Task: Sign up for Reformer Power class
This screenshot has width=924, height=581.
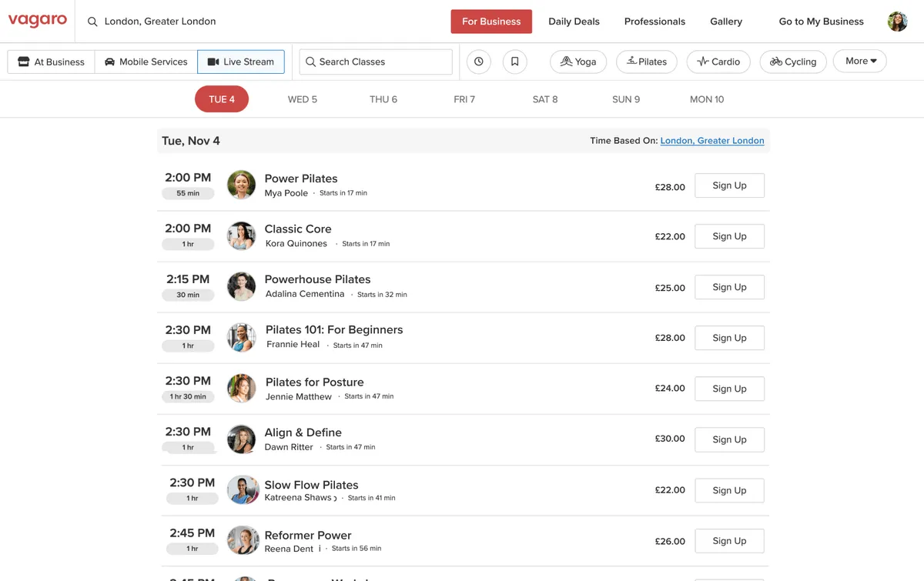Action: [x=729, y=541]
